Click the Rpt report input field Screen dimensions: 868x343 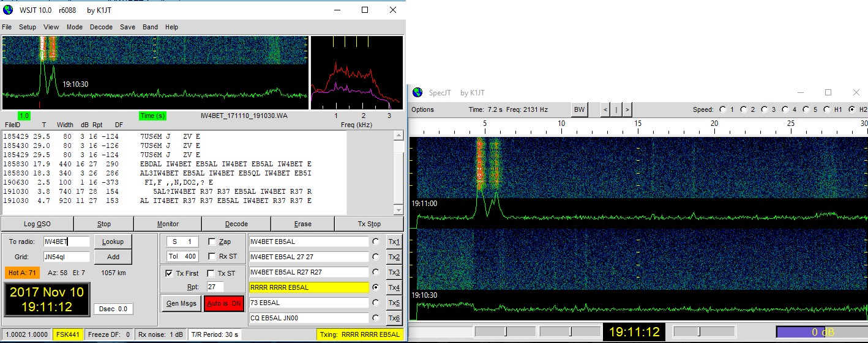click(x=215, y=287)
